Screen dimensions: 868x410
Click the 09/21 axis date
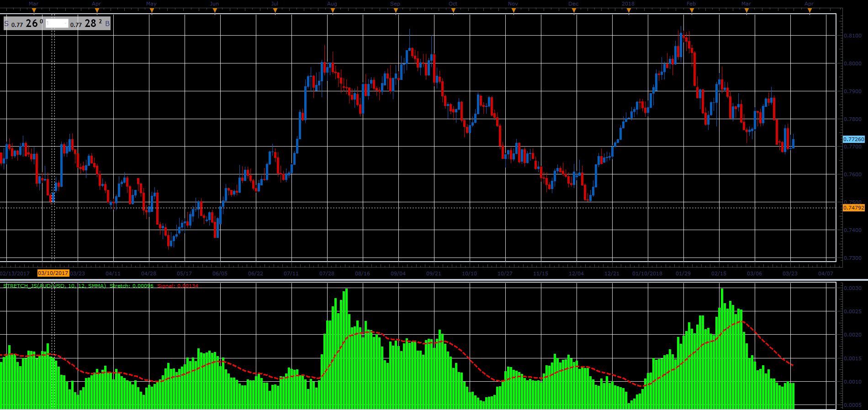434,273
